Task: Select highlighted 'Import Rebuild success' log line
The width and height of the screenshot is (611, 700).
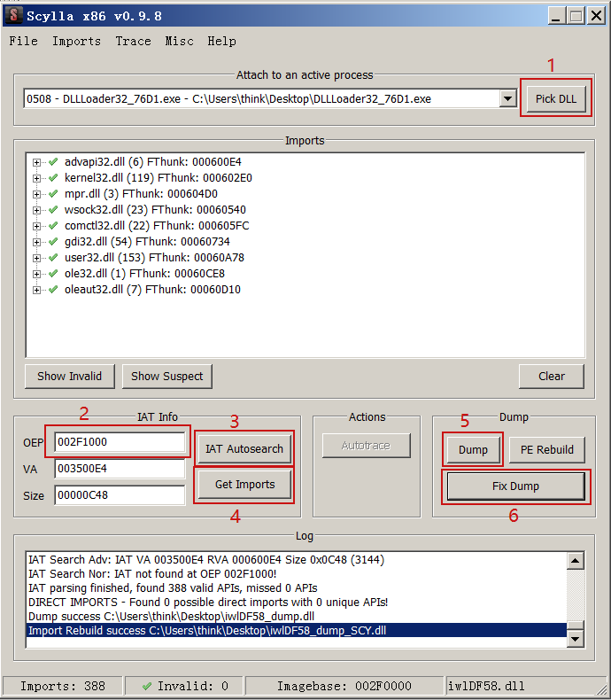Action: pyautogui.click(x=297, y=631)
